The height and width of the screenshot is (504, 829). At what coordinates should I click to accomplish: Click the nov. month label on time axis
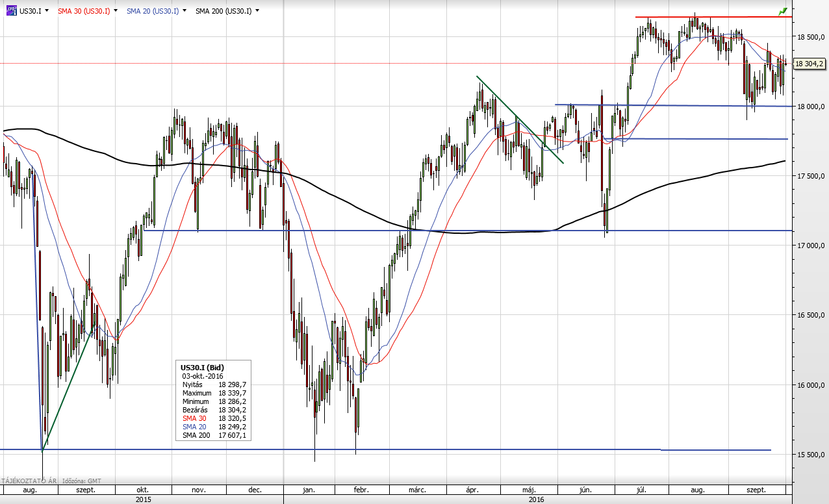pyautogui.click(x=198, y=489)
